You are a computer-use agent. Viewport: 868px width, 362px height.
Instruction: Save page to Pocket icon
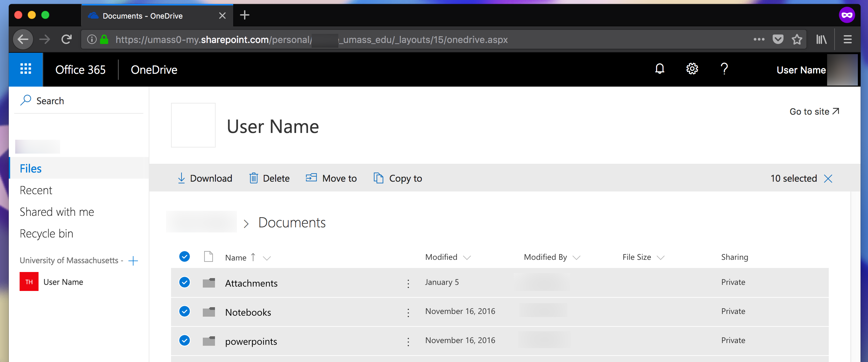pos(778,40)
